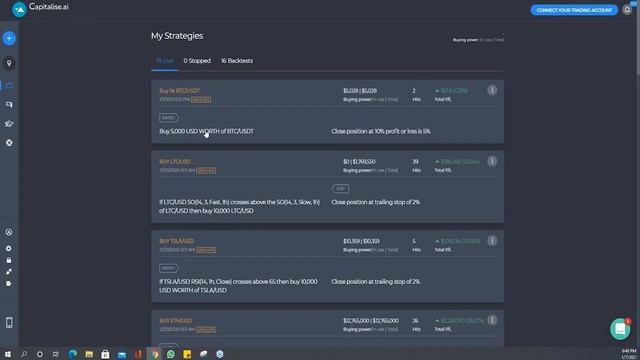Viewport: 640px width, 360px height.
Task: Open the Buy TSLA/USD strategy title
Action: pyautogui.click(x=176, y=241)
